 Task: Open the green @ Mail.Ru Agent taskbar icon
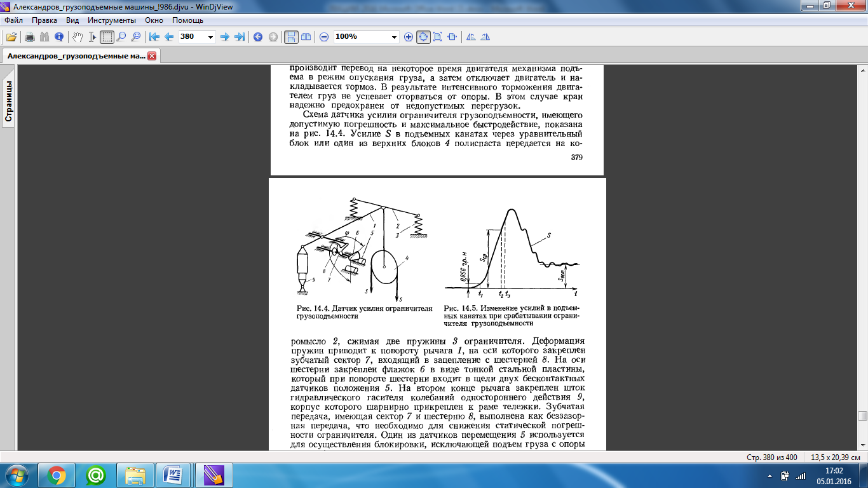click(96, 475)
